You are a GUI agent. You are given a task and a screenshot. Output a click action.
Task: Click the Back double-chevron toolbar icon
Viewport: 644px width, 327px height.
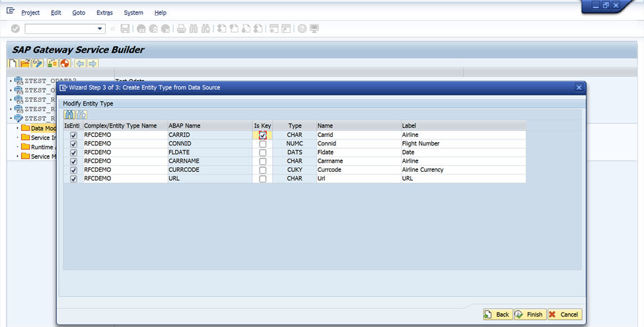pos(141,29)
